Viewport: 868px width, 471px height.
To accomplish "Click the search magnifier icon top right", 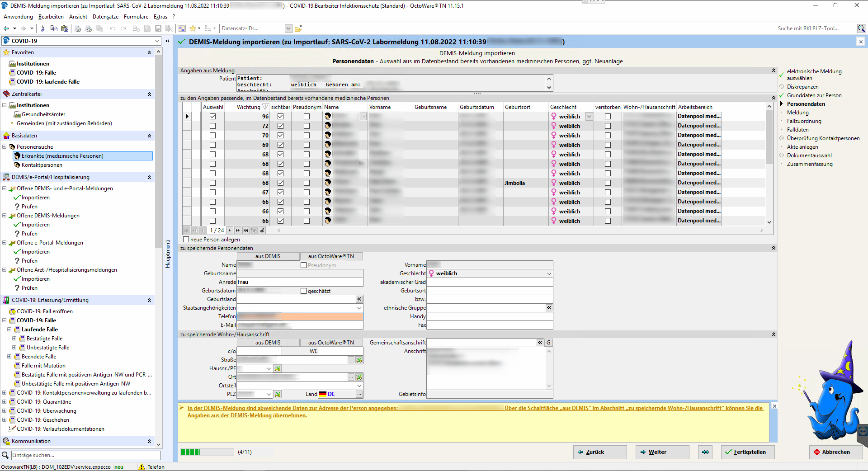I will 861,28.
